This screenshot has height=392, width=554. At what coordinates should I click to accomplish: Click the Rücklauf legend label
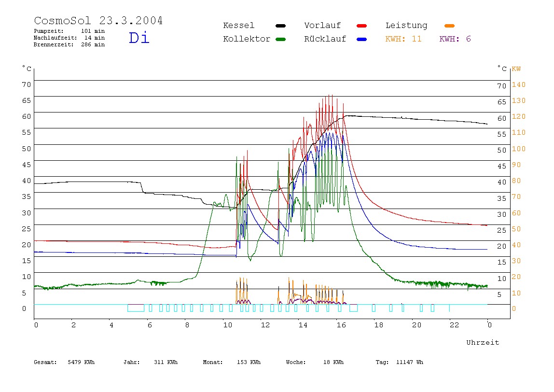click(325, 39)
